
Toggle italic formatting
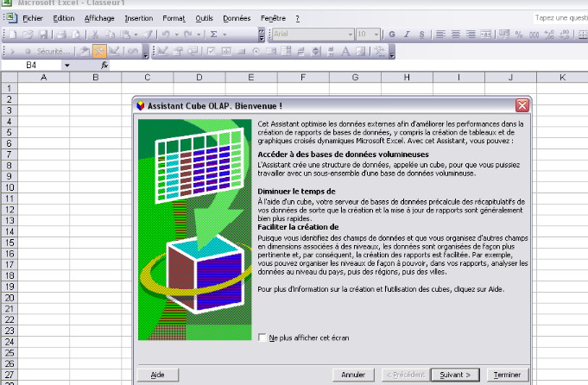pyautogui.click(x=407, y=35)
